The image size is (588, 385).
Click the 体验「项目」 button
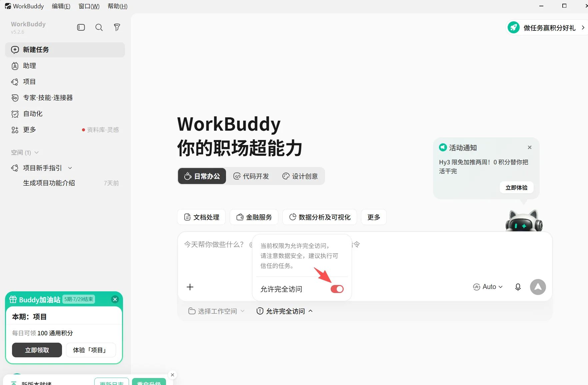pyautogui.click(x=91, y=350)
